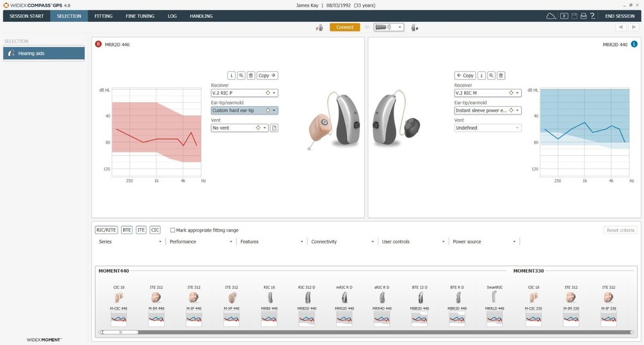Click the right ear audiogram chart
The height and width of the screenshot is (345, 644).
coord(156,132)
